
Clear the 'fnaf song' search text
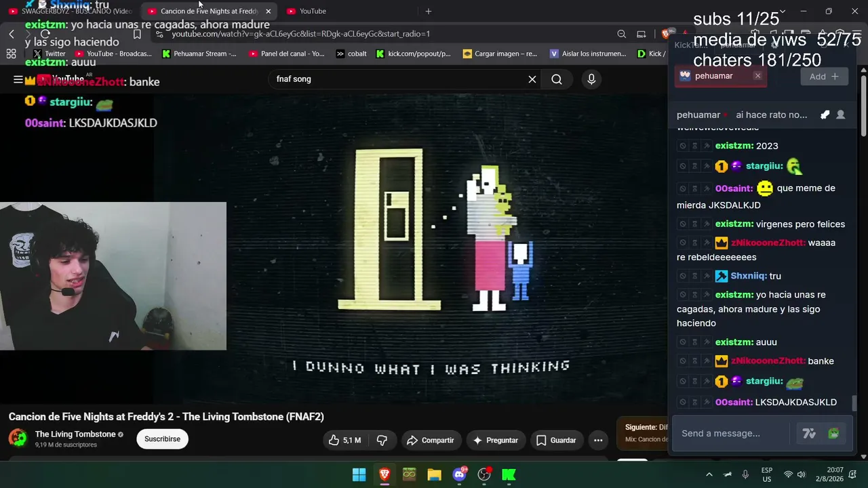tap(532, 79)
